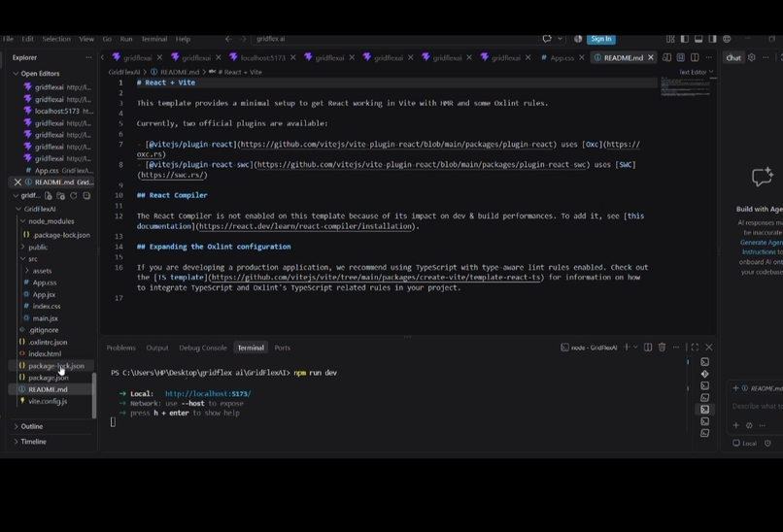This screenshot has width=783, height=532.
Task: Open Chat panel settings gear
Action: 752,57
